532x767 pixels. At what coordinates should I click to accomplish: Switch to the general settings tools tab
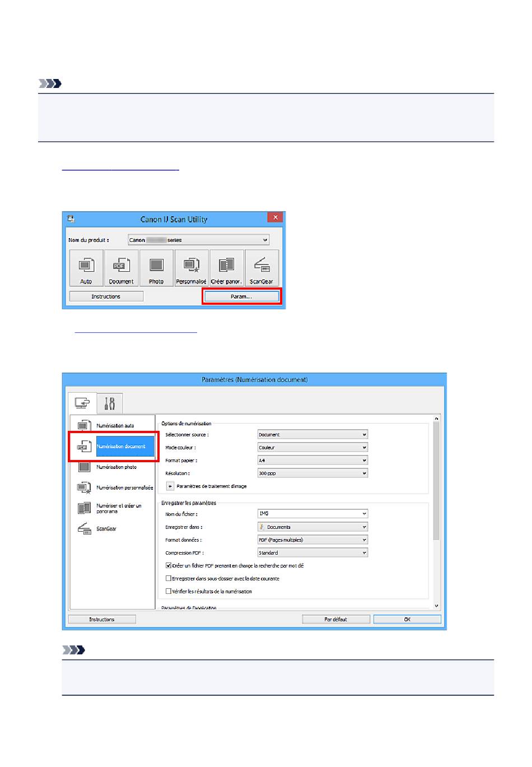[110, 403]
